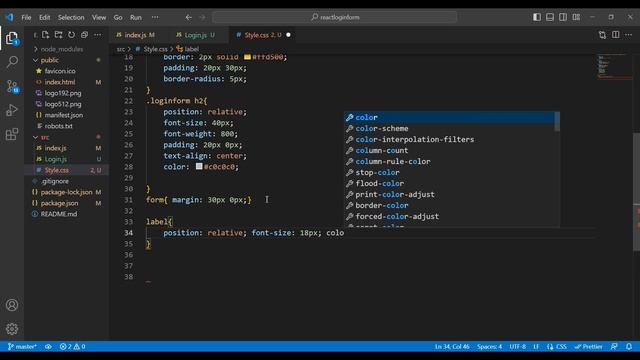640x360 pixels.
Task: Open Explorer more actions ellipsis
Action: (98, 35)
